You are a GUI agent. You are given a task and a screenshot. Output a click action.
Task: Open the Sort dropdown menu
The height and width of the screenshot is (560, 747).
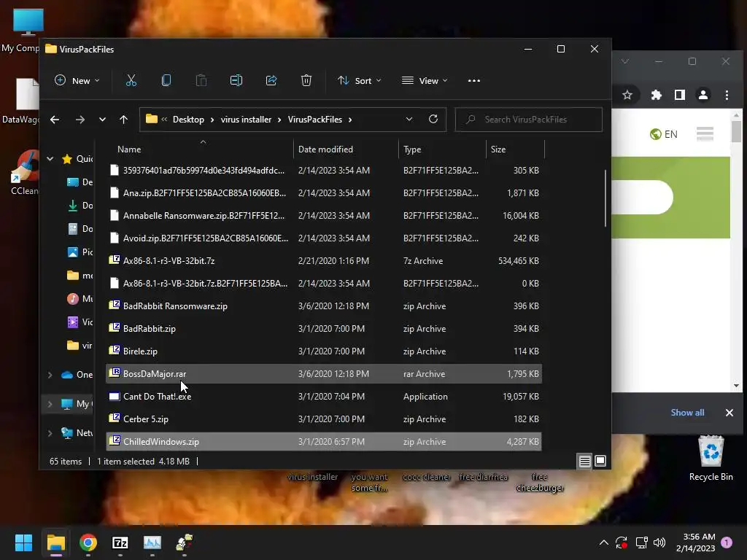[359, 80]
